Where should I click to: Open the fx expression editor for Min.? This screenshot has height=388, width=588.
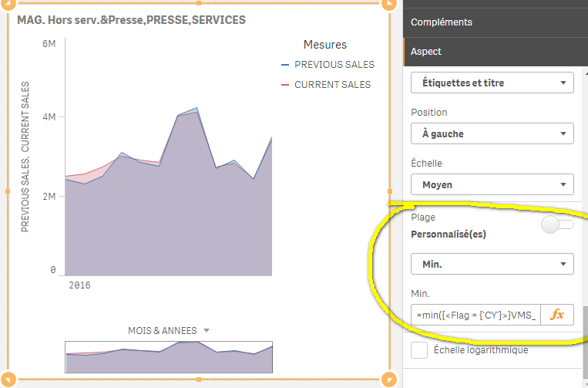[x=558, y=315]
